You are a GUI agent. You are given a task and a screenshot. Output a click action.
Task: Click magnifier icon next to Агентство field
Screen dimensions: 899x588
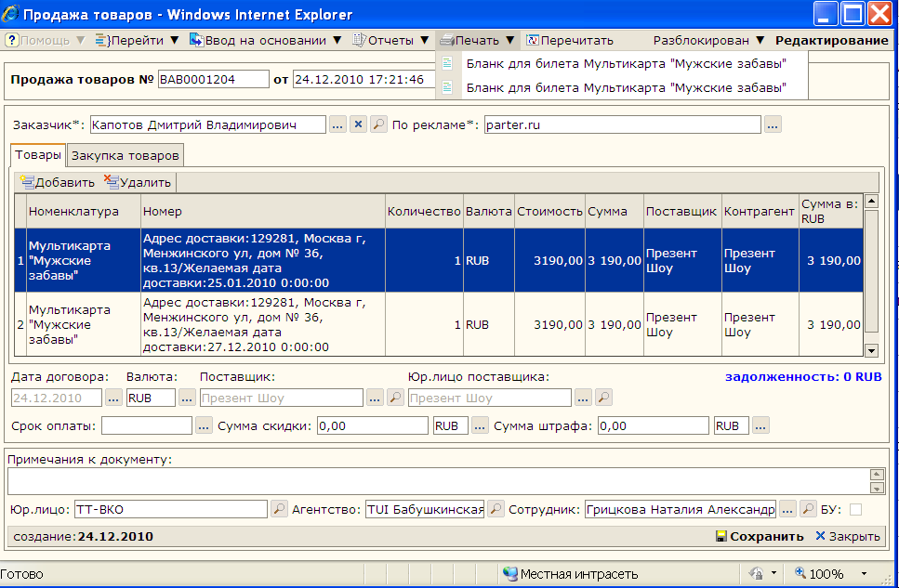pos(496,509)
